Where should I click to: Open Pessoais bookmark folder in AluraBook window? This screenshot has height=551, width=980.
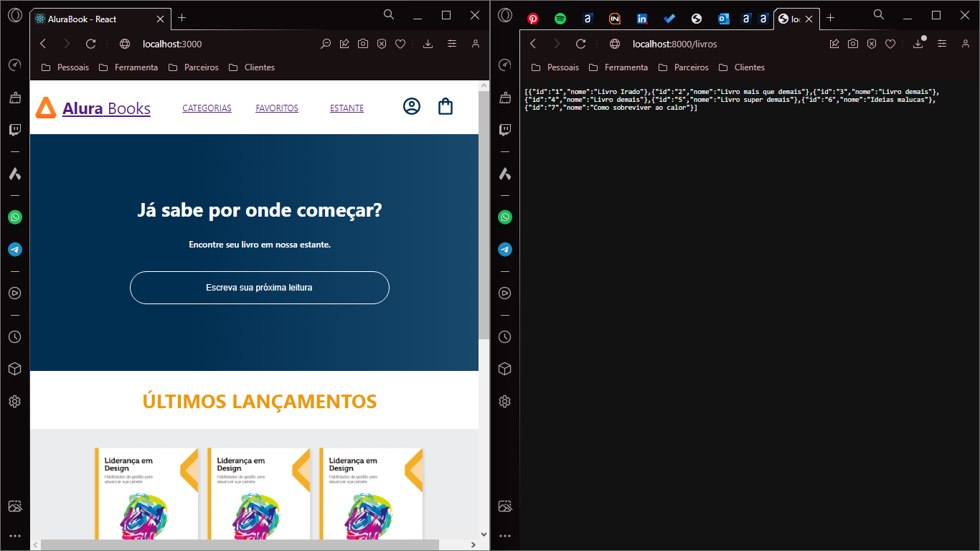pos(65,67)
